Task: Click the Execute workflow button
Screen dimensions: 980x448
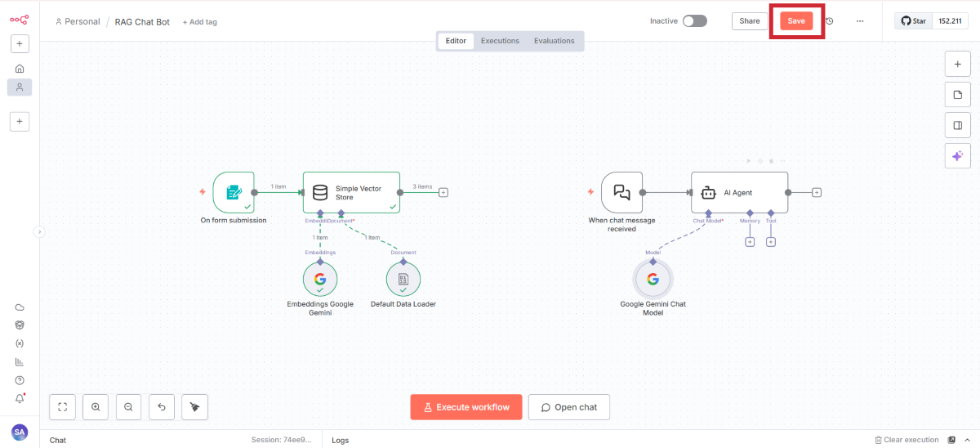Action: coord(465,407)
